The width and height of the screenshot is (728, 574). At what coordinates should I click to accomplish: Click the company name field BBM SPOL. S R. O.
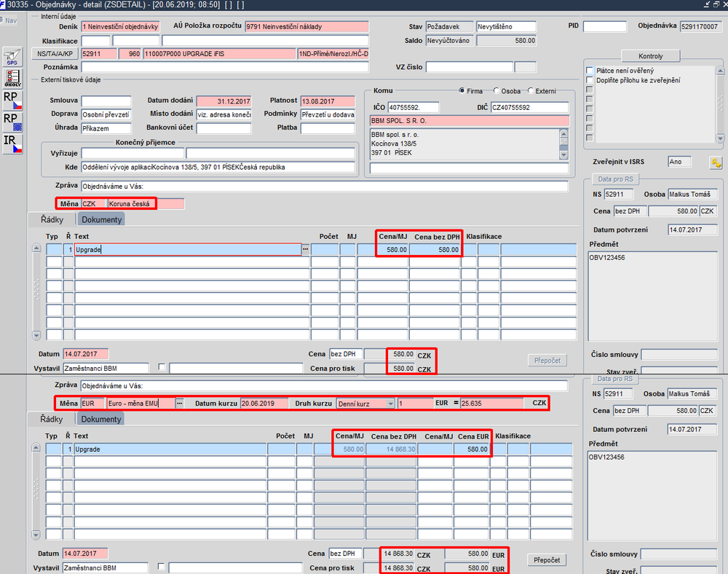pyautogui.click(x=470, y=121)
